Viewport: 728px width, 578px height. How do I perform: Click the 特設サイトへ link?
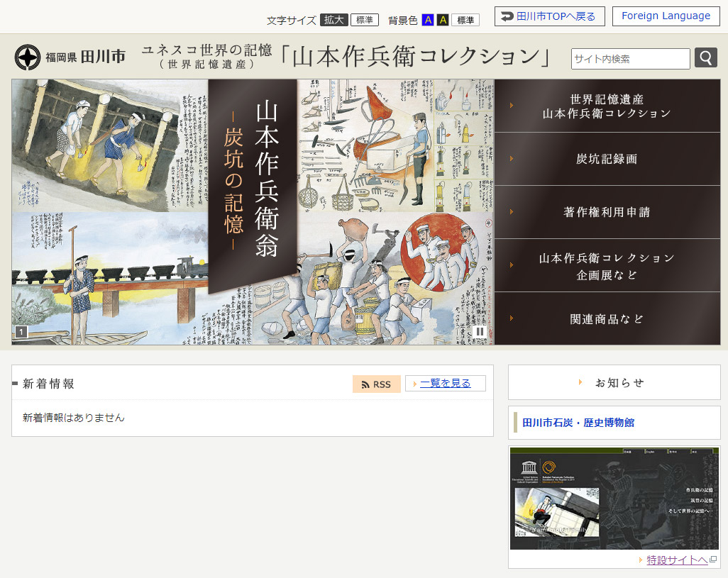(x=677, y=560)
